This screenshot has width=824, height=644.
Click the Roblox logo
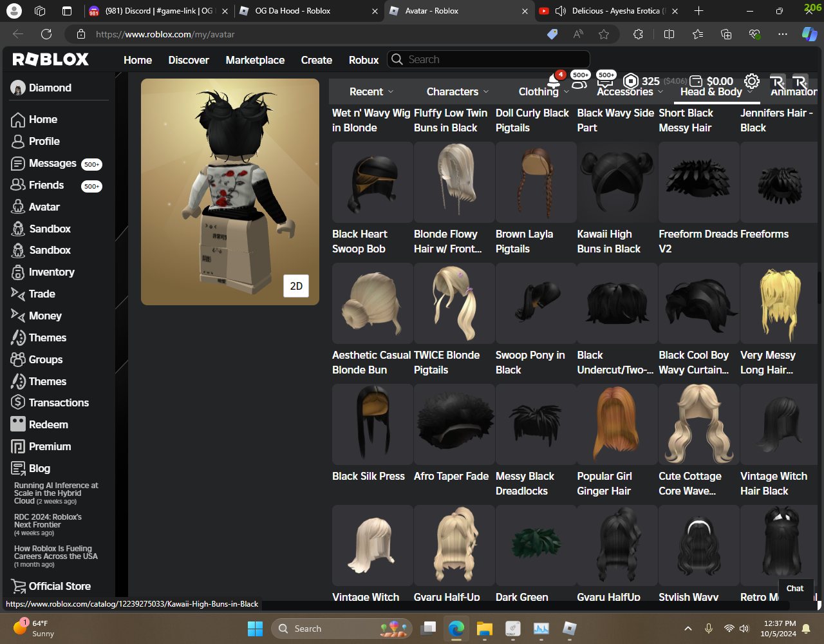coord(51,60)
